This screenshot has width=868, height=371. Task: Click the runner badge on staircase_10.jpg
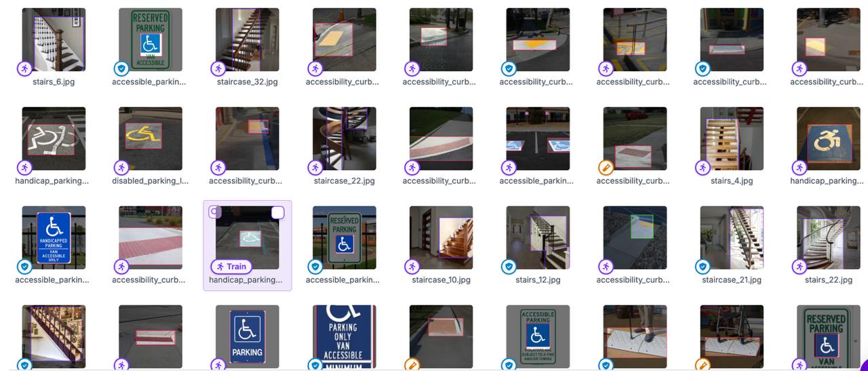point(412,267)
